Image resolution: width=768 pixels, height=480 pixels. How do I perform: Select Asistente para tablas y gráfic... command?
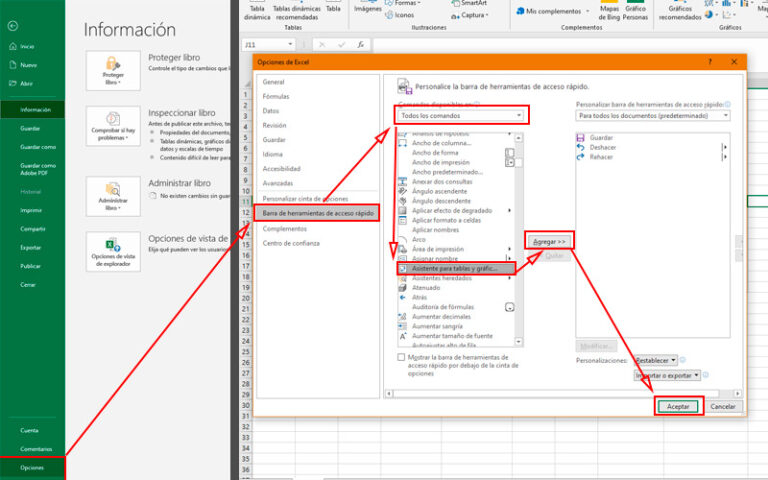tap(456, 268)
